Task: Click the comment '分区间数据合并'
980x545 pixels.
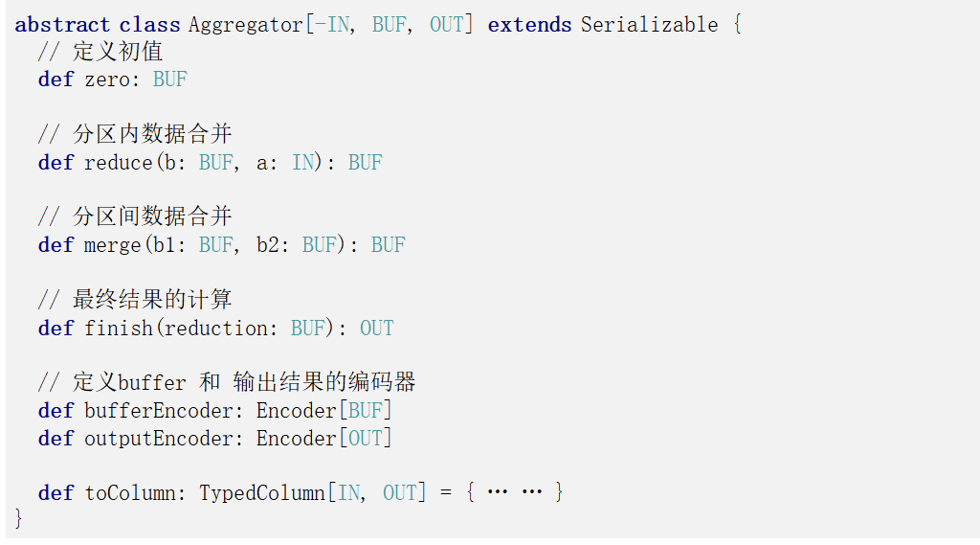Action: point(152,216)
